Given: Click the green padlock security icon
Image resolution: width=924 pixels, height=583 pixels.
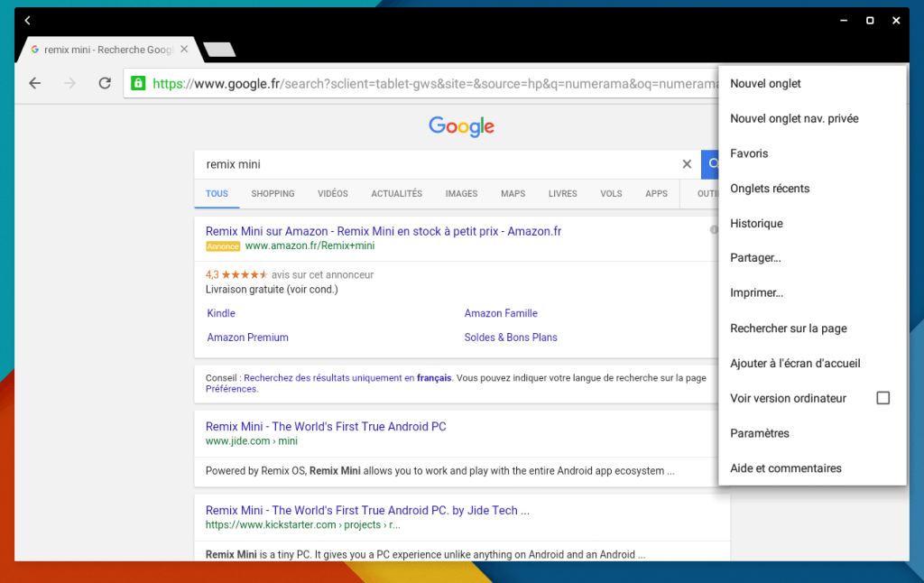Looking at the screenshot, I should coord(138,83).
